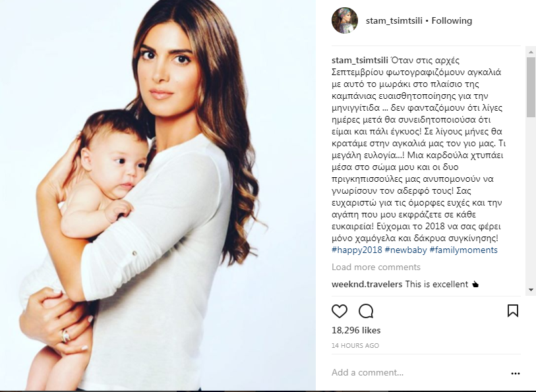Open stam_tsimtsili profile picture avatar
This screenshot has width=536, height=392.
coord(345,20)
